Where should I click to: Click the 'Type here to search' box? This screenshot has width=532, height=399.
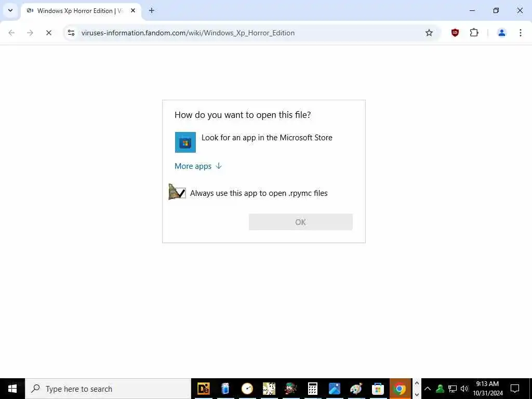(x=108, y=389)
